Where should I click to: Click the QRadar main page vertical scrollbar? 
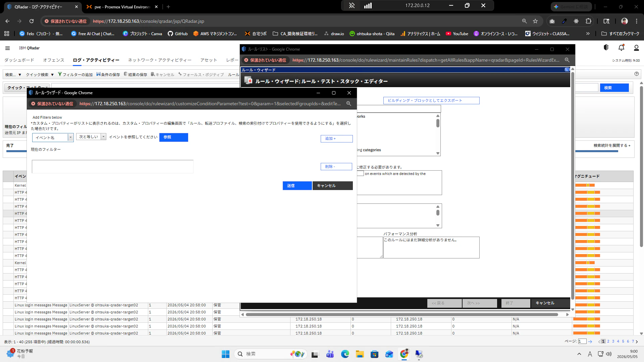(x=641, y=166)
